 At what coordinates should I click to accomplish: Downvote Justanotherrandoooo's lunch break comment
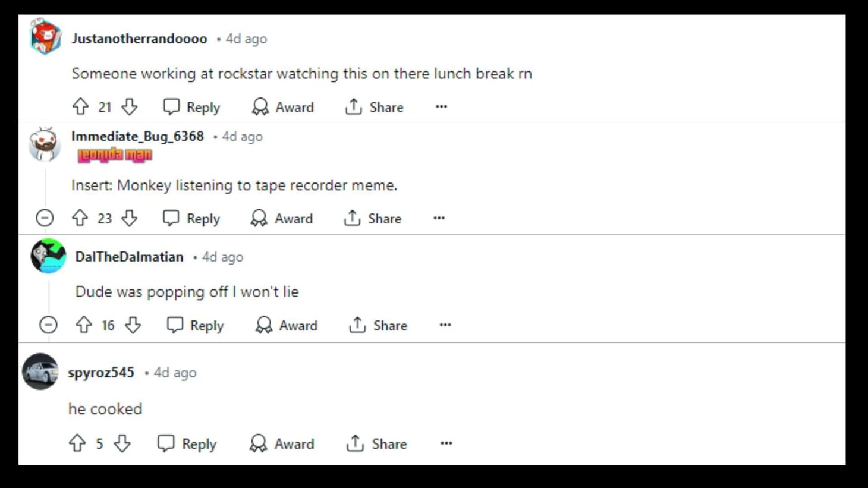130,107
